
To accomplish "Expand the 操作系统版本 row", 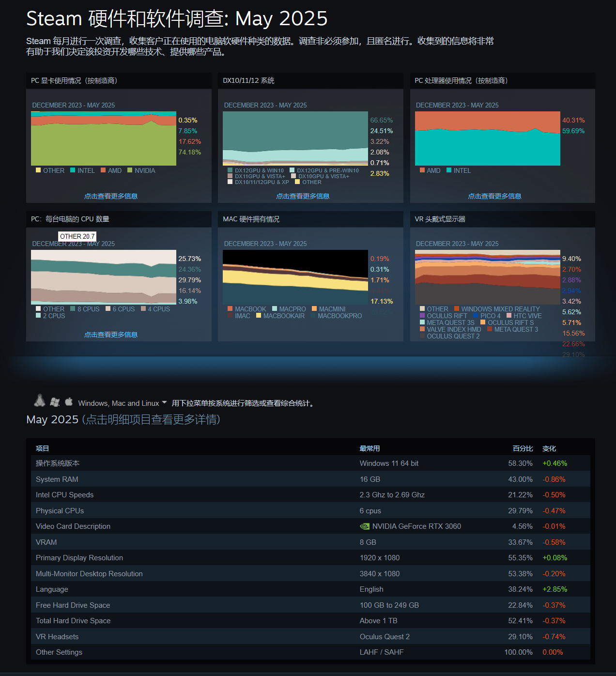I will (x=310, y=463).
